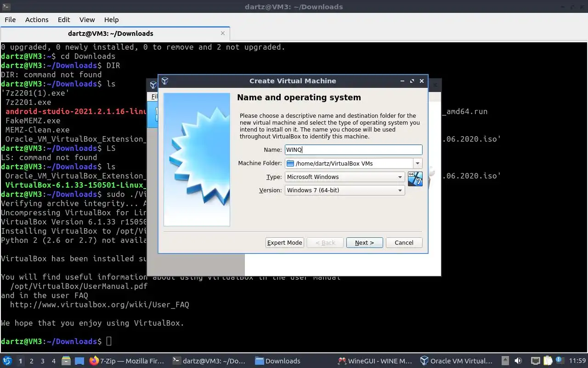The height and width of the screenshot is (368, 588).
Task: Maximize the Create Virtual Machine dialog
Action: pos(412,81)
